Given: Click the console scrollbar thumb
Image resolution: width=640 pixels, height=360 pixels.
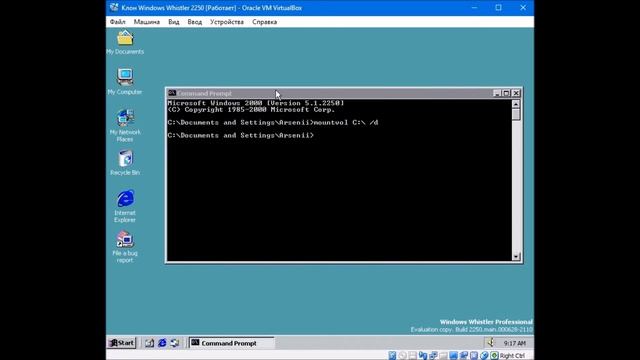Looking at the screenshot, I should pyautogui.click(x=516, y=114).
